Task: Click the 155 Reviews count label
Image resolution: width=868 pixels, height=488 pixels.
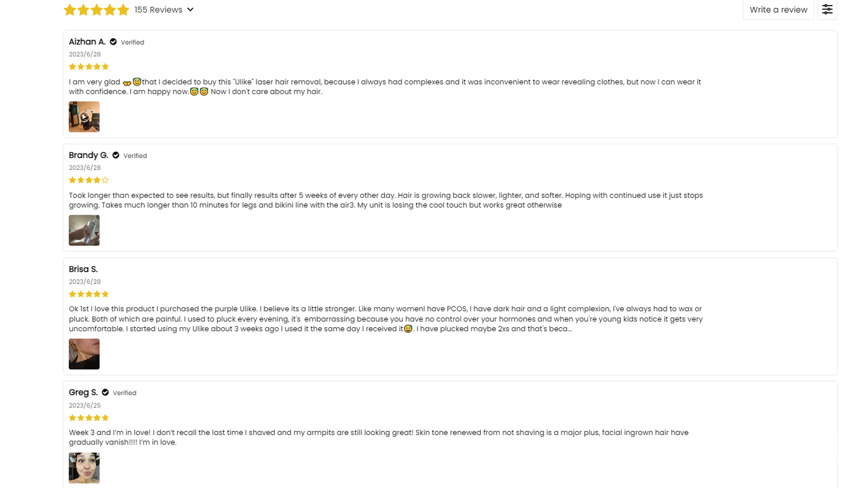Action: [x=158, y=10]
